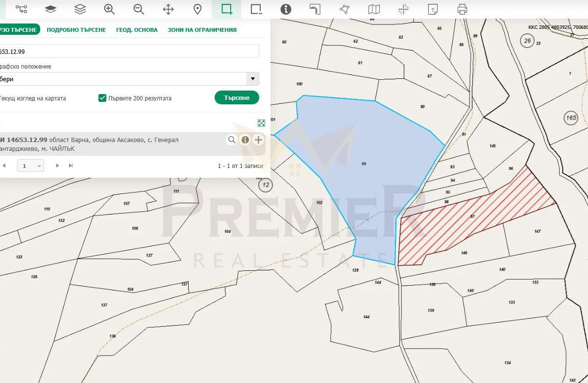Click the zoom in magnifier tool
Screen dimensions: 588x383
click(x=109, y=9)
